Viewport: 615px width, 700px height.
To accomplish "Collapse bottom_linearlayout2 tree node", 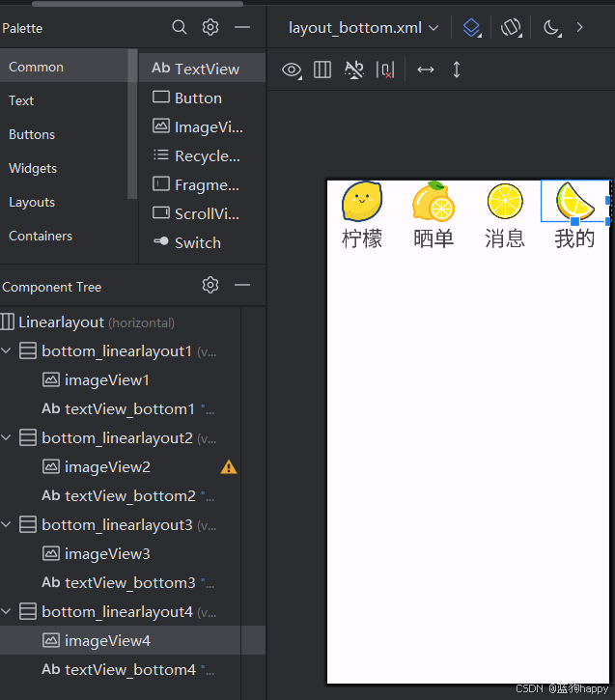I will pyautogui.click(x=6, y=437).
